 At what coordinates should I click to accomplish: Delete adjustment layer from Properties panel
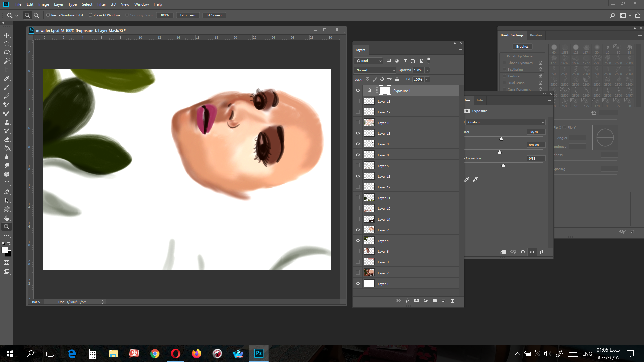[x=542, y=252]
